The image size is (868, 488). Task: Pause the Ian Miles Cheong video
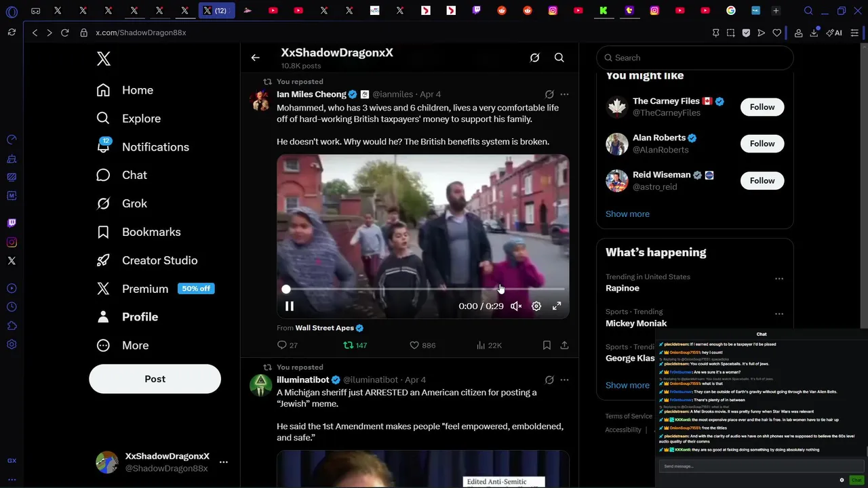(x=289, y=306)
